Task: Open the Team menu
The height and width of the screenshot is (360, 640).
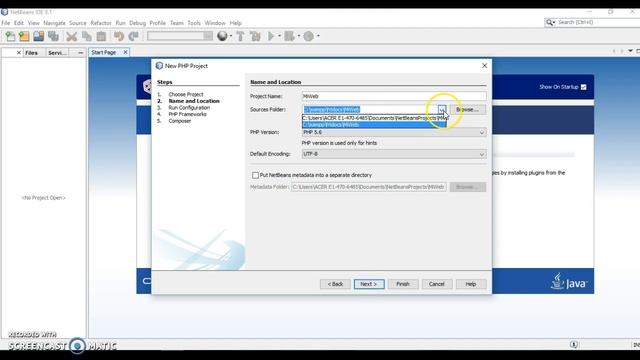Action: [x=177, y=23]
